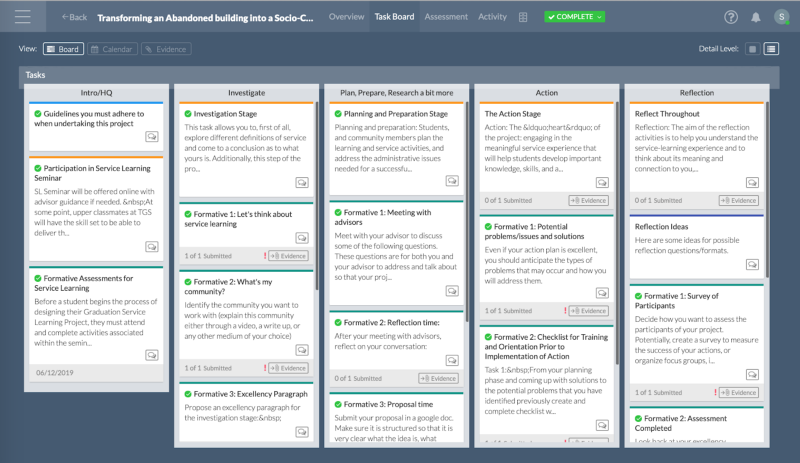Screen dimensions: 800x463
Task: Open comments on Planning and Preparation Stage card
Action: click(452, 183)
